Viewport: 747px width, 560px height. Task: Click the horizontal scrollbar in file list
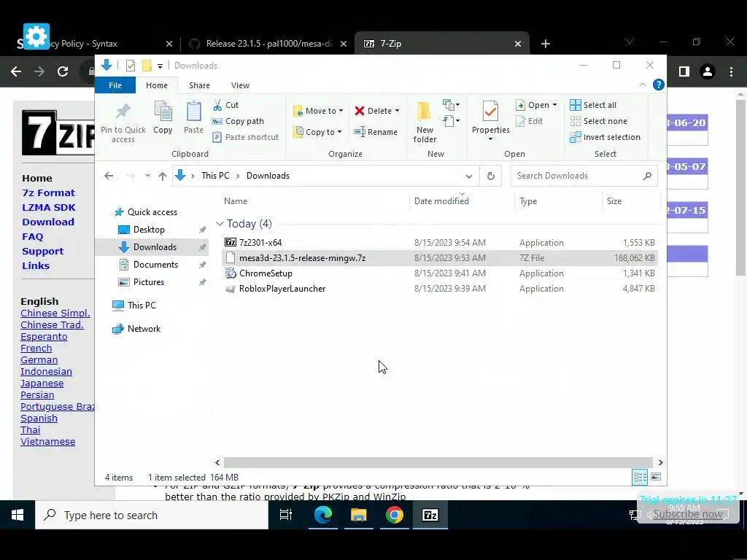pos(438,462)
